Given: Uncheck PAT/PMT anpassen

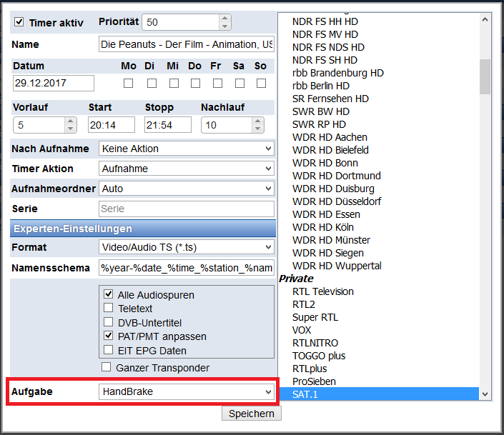Looking at the screenshot, I should click(109, 336).
